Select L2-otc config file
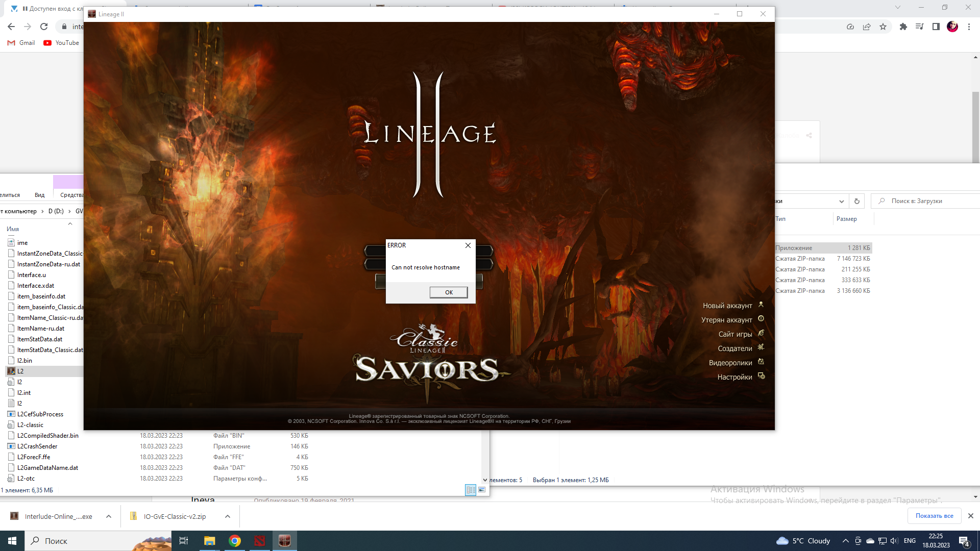Viewport: 980px width, 551px height. pyautogui.click(x=26, y=479)
